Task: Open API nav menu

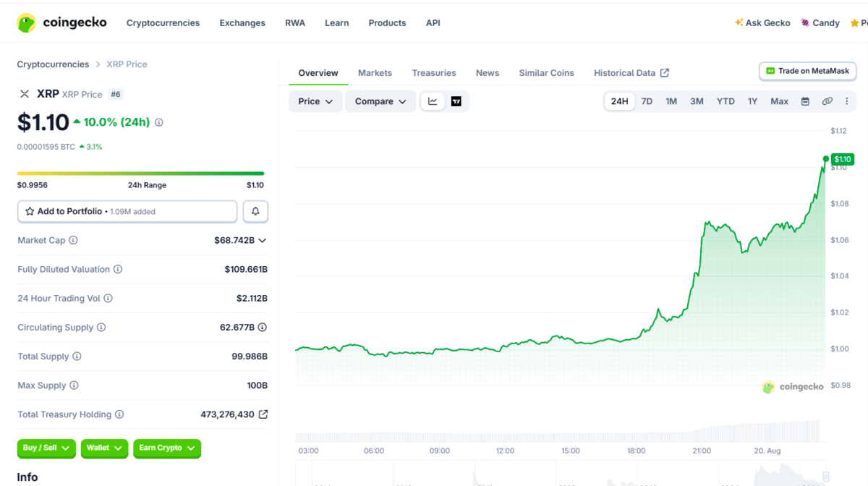Action: [x=433, y=23]
